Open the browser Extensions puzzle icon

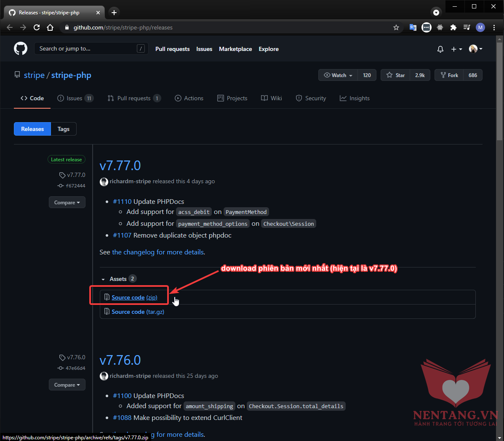453,27
